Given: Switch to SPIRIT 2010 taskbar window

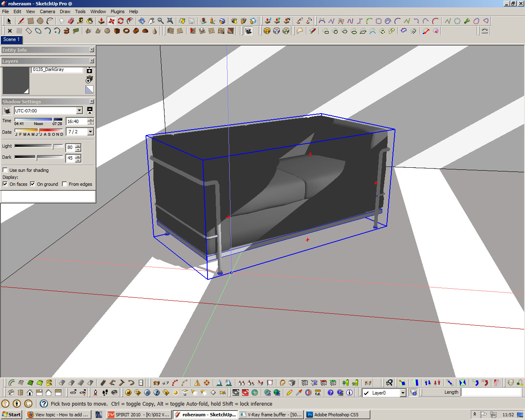Looking at the screenshot, I should coord(139,415).
